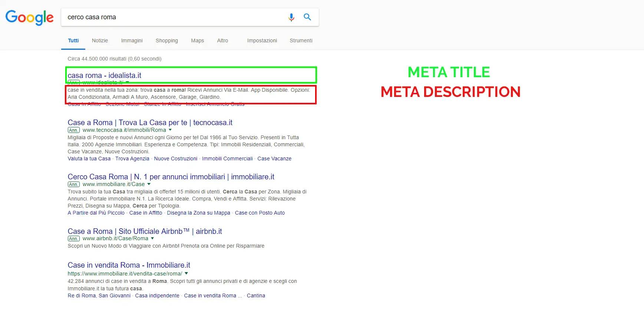The width and height of the screenshot is (644, 310).
Task: Open the Immobili Commerciali sitelink
Action: [227, 159]
